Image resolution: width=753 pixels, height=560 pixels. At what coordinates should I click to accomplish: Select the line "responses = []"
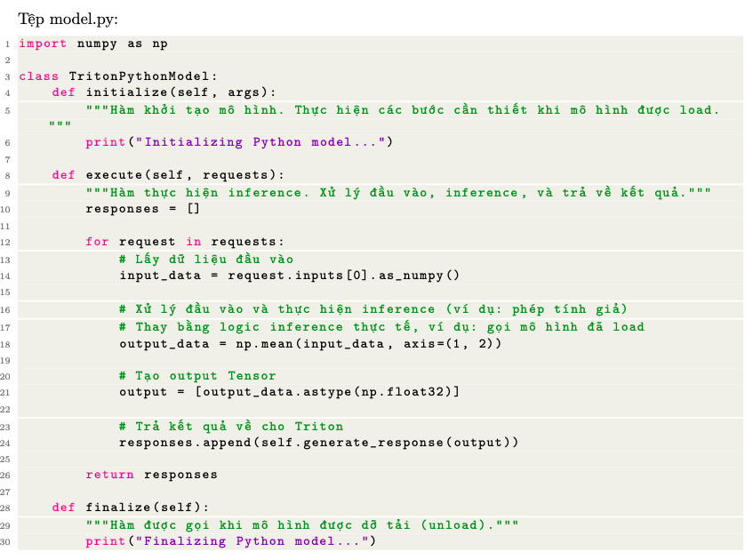pos(142,209)
